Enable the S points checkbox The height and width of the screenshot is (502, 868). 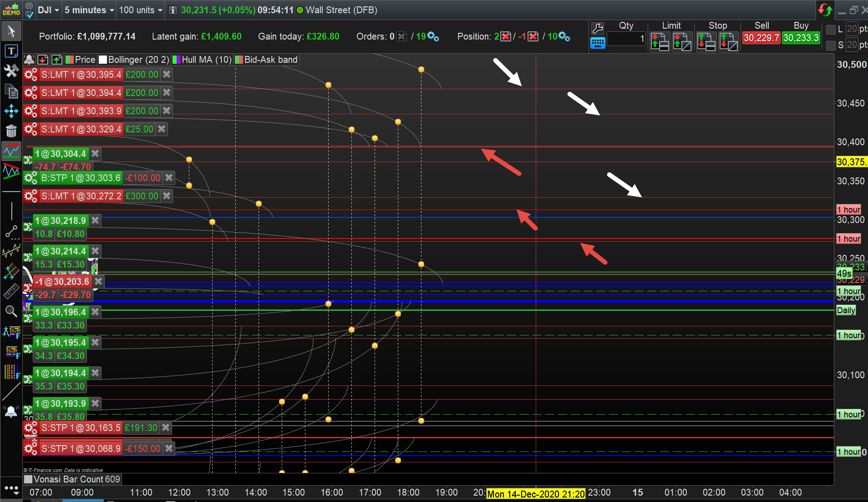tap(831, 45)
